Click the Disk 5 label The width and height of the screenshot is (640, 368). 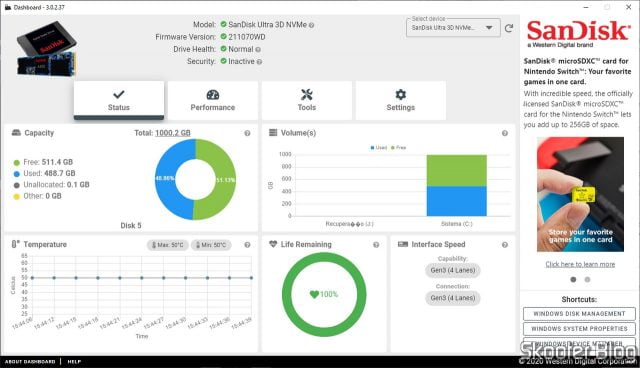[x=131, y=225]
